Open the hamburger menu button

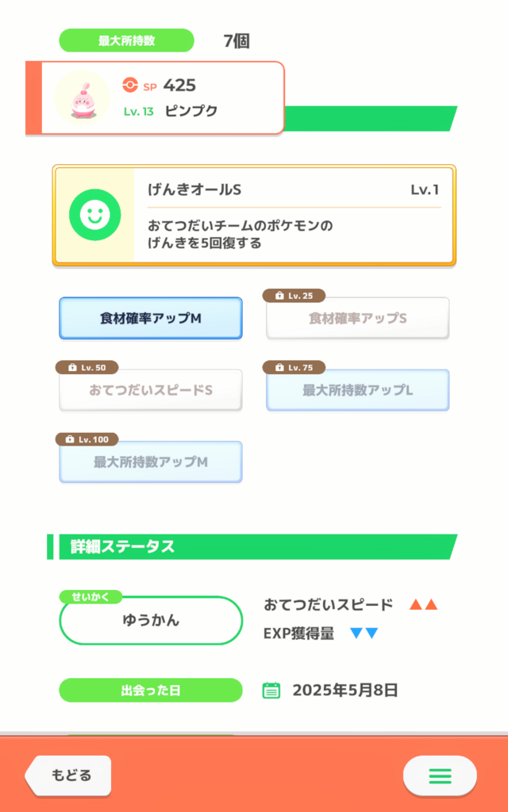point(440,776)
